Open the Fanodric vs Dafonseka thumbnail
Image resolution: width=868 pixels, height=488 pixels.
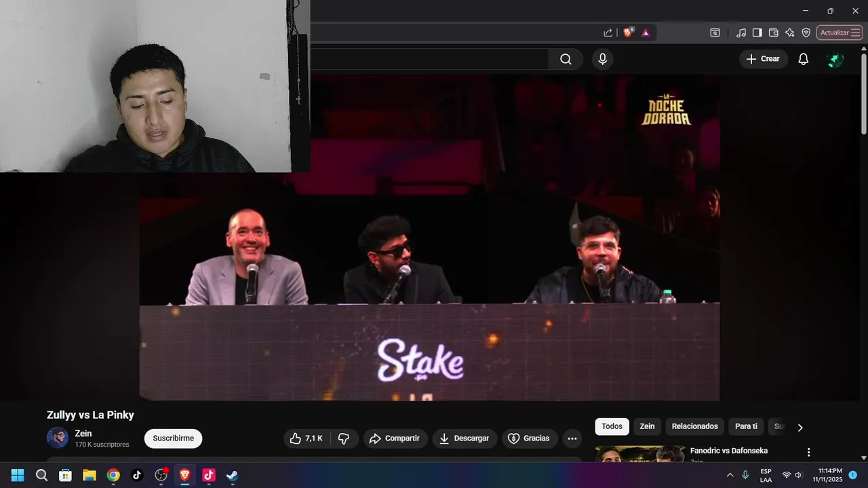coord(640,453)
